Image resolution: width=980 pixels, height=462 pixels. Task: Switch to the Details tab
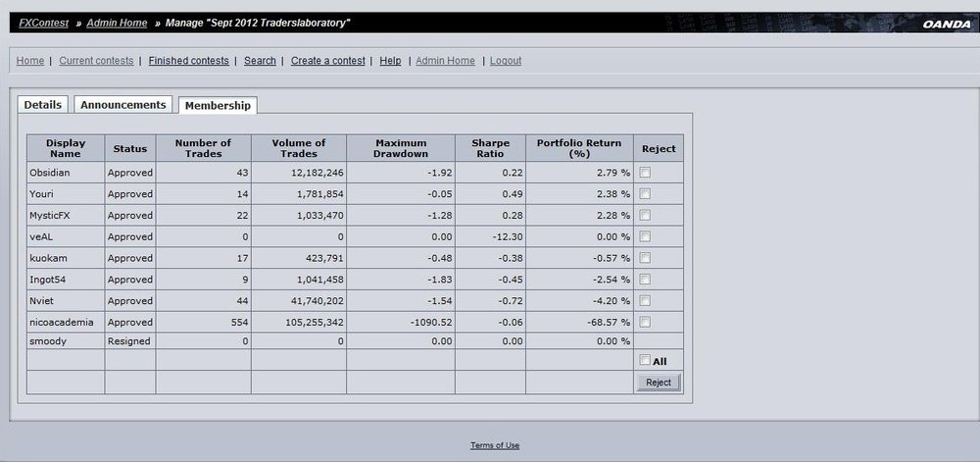coord(42,104)
